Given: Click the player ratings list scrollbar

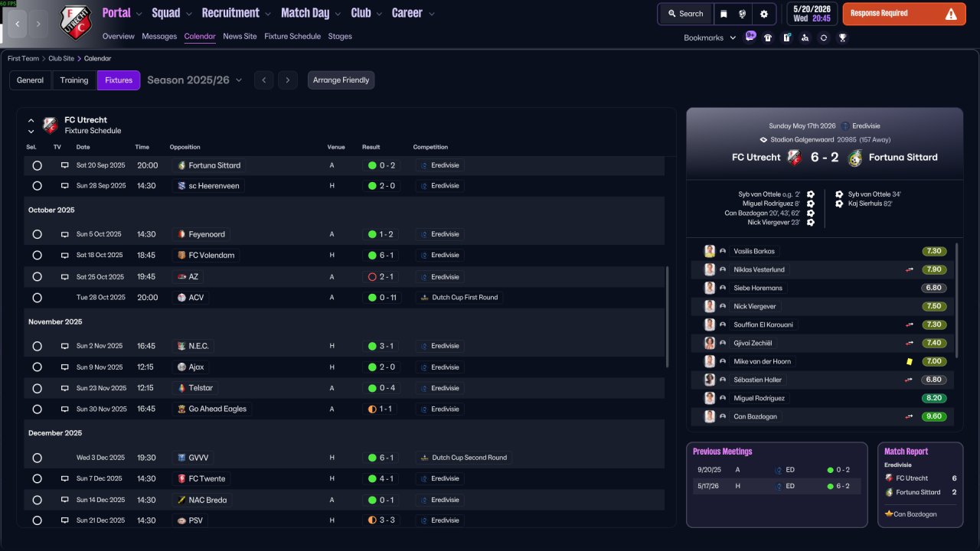Looking at the screenshot, I should pos(958,300).
